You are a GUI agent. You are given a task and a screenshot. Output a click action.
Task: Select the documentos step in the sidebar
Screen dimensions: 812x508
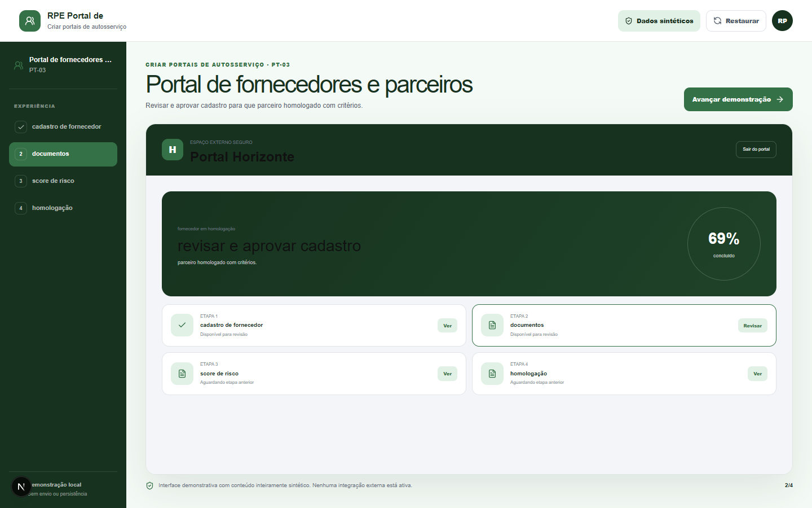pos(63,154)
